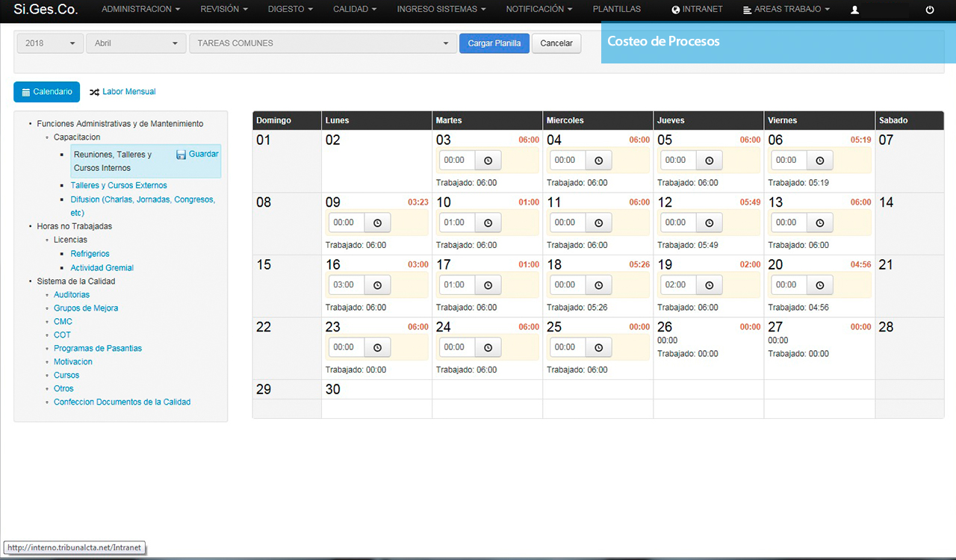Screen dimensions: 956x560
Task: Click the power logout icon
Action: click(x=930, y=10)
